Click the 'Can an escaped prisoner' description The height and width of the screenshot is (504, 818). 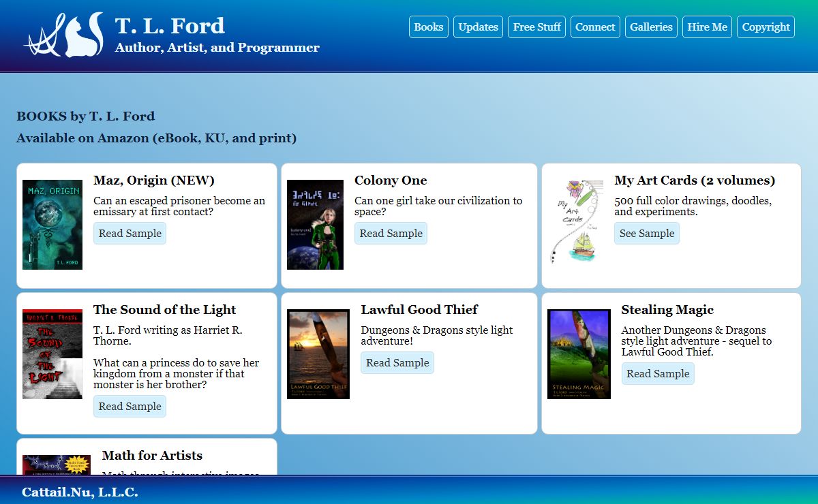pyautogui.click(x=179, y=206)
